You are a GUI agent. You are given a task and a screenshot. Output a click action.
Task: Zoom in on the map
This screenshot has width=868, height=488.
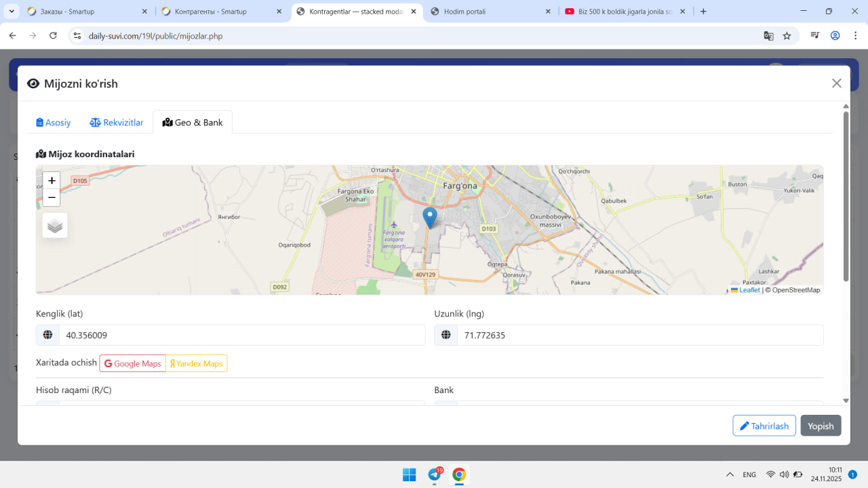tap(52, 181)
